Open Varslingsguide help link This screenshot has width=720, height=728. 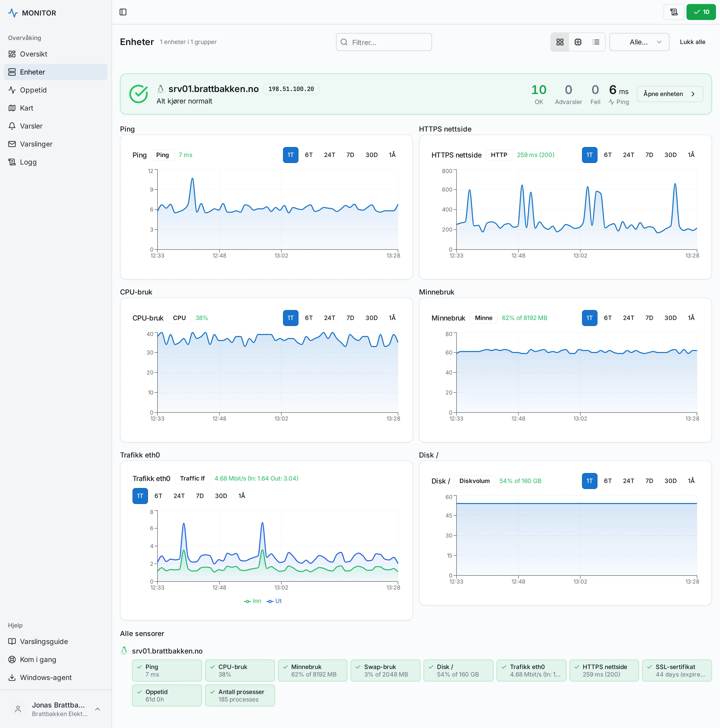(x=56, y=641)
